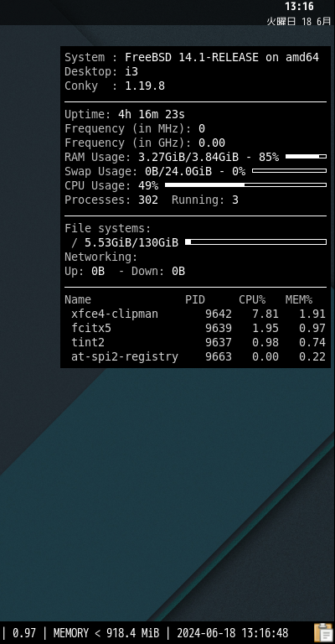Click PID 9639 in the process list
335x644 pixels.
(x=219, y=329)
